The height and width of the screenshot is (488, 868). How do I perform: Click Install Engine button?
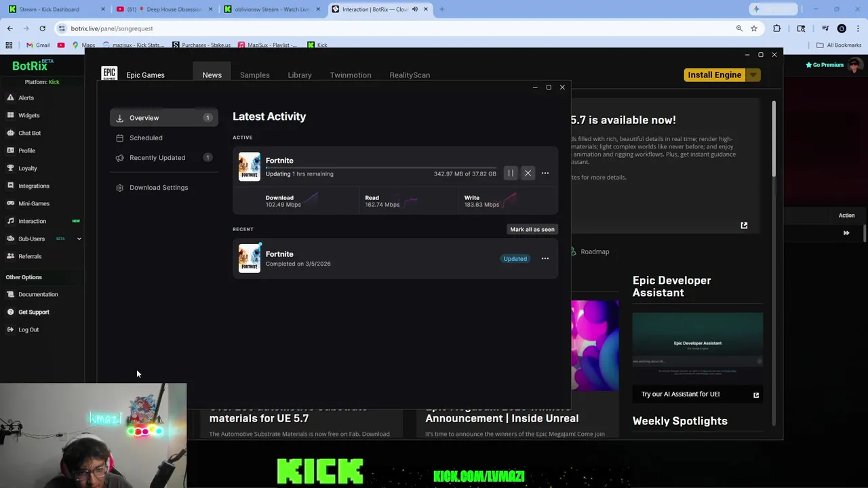pos(715,75)
